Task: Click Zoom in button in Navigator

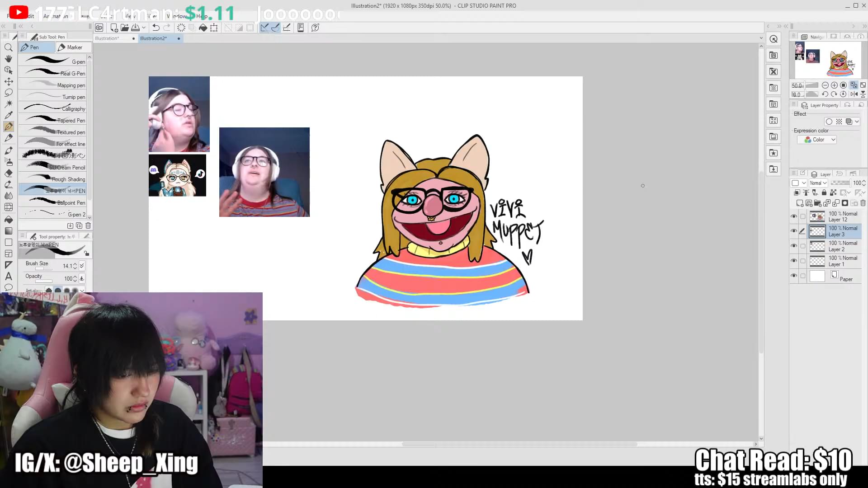Action: tap(834, 85)
